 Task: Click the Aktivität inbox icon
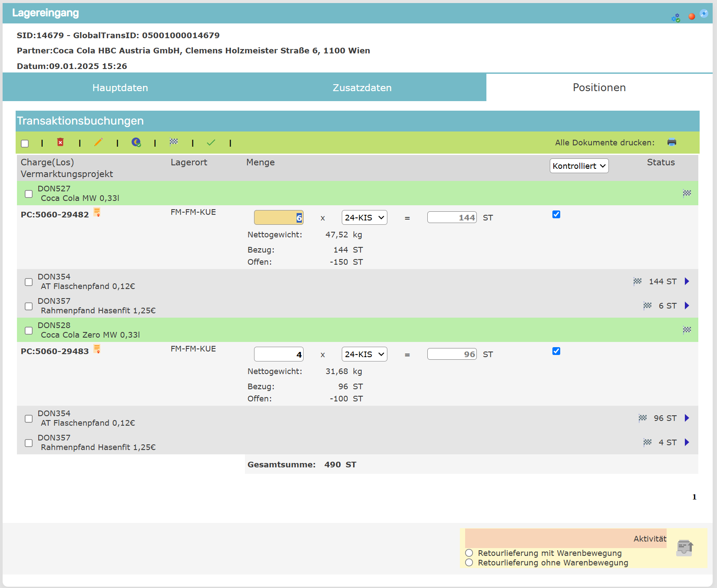[685, 548]
